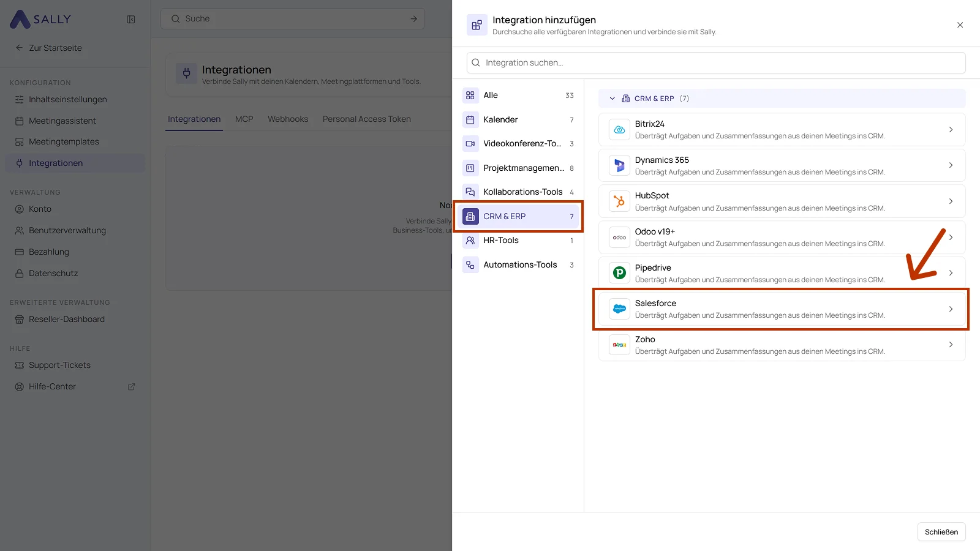The image size is (980, 551).
Task: Select the Projektmanagement category
Action: [518, 168]
